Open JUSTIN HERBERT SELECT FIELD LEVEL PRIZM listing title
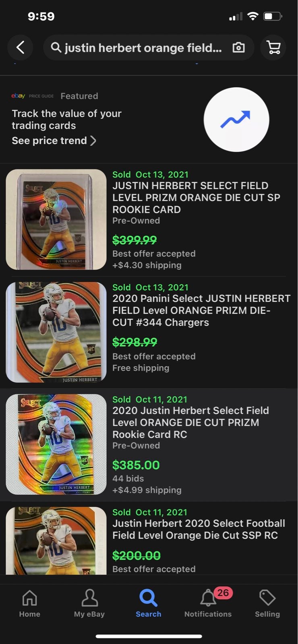The height and width of the screenshot is (644, 298). click(196, 198)
